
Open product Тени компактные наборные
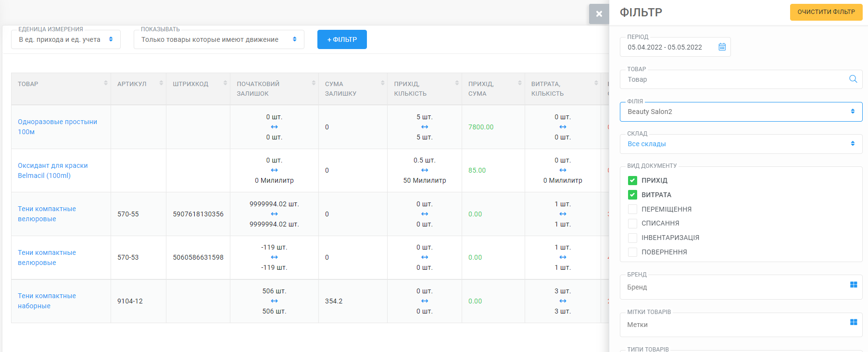pyautogui.click(x=47, y=301)
